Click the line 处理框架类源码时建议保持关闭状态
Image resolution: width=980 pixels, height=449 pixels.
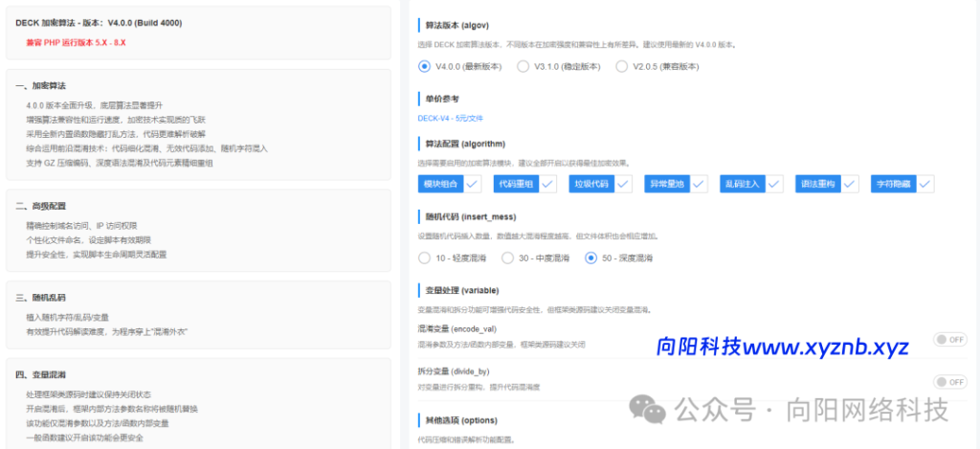(89, 394)
